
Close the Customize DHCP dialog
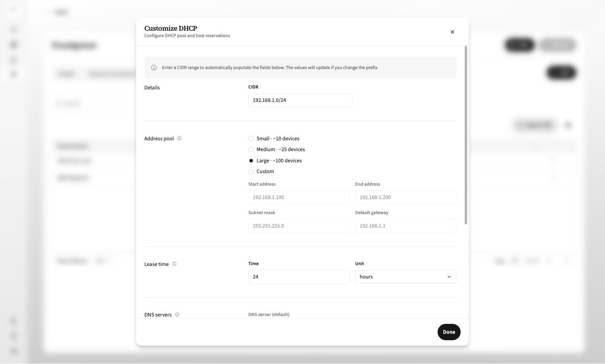coord(452,32)
